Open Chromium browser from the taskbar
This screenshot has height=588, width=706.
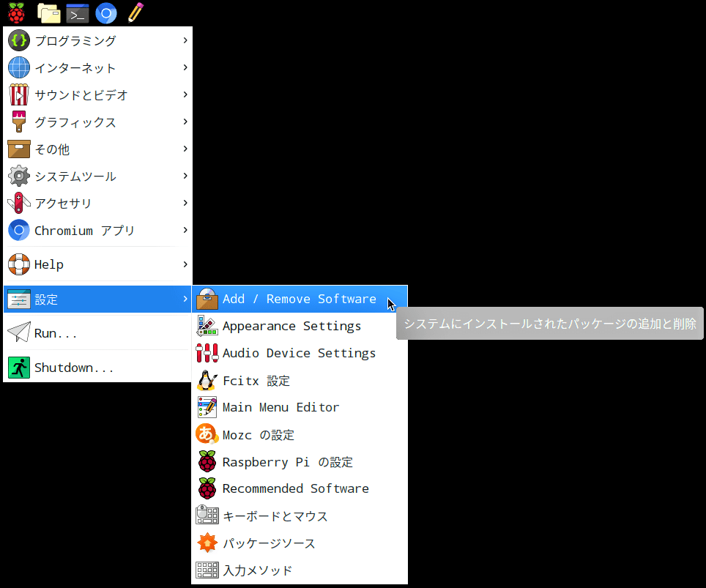tap(106, 13)
